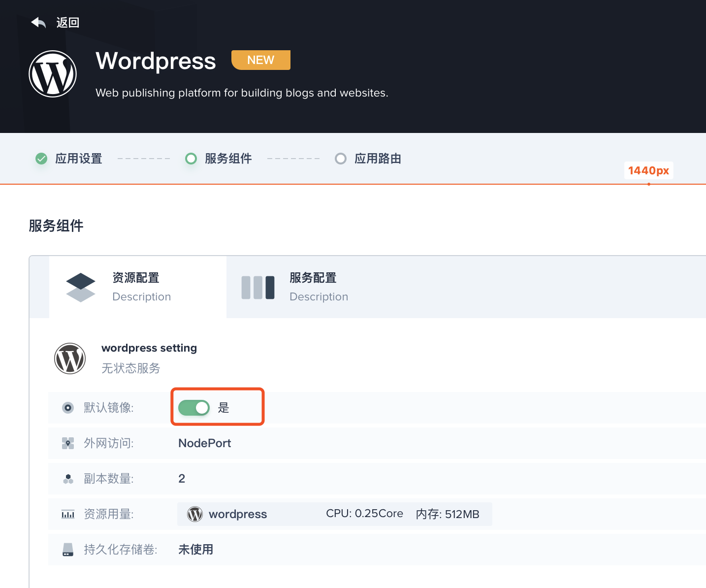Select the 服务组件 step label
The height and width of the screenshot is (588, 706).
click(228, 159)
